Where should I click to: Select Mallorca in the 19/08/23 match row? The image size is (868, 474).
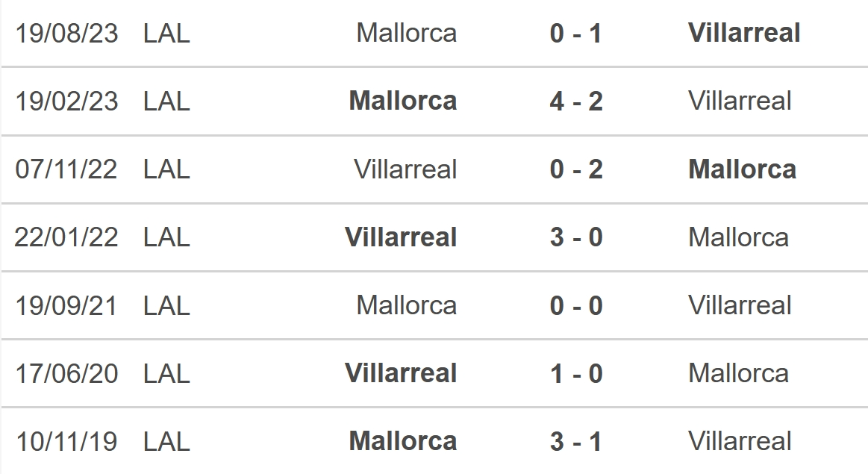click(x=406, y=33)
